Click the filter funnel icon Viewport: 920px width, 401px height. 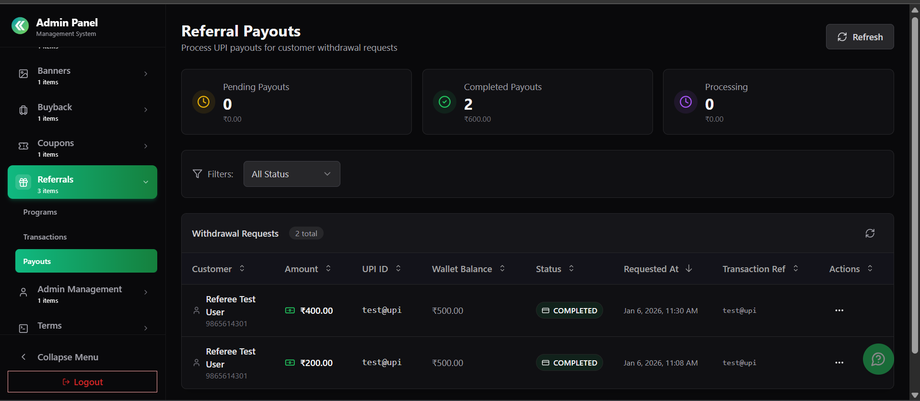point(197,174)
